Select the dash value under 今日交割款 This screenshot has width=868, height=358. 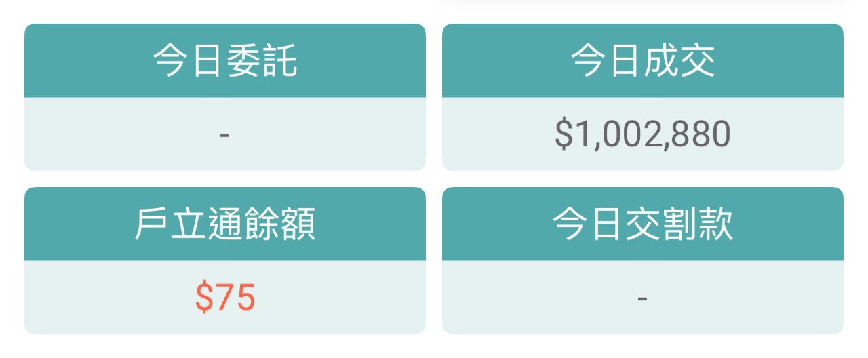[x=642, y=298]
